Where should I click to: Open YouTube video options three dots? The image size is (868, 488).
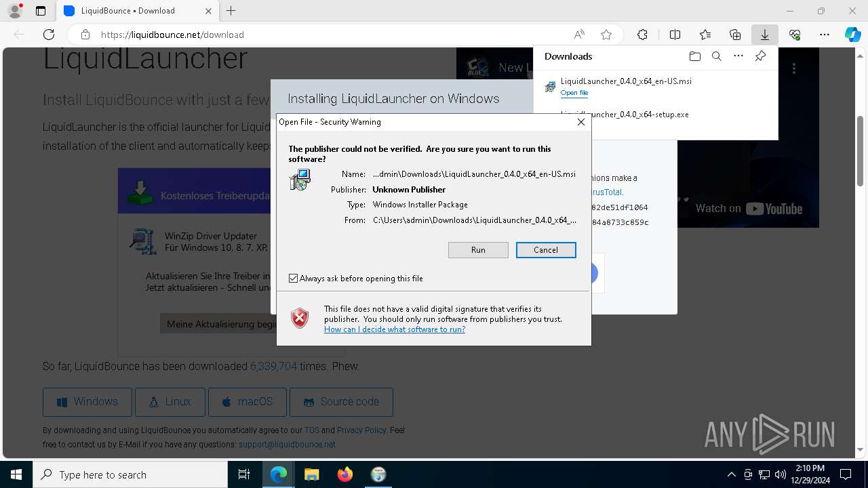tap(794, 68)
